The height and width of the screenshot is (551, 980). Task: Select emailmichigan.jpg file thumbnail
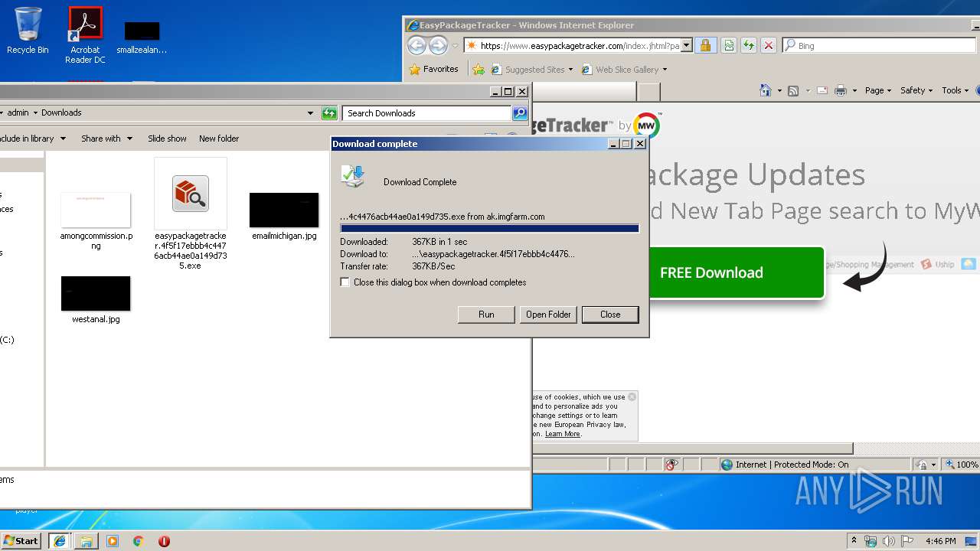[x=284, y=210]
